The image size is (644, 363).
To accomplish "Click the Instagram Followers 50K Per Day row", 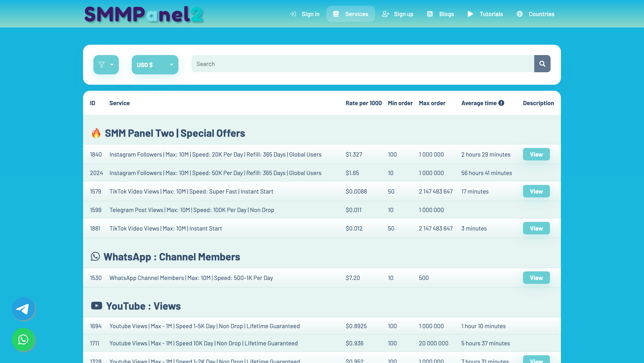I will [x=215, y=173].
